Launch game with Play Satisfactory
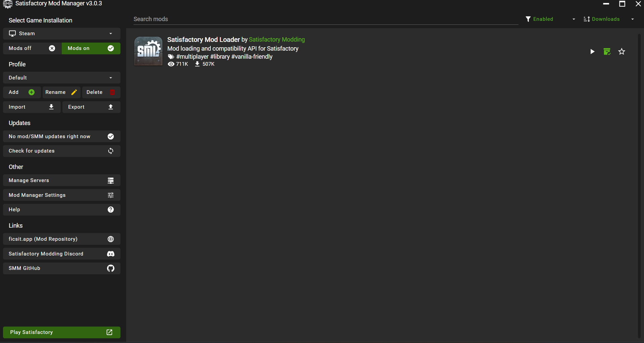The width and height of the screenshot is (644, 343). tap(62, 332)
